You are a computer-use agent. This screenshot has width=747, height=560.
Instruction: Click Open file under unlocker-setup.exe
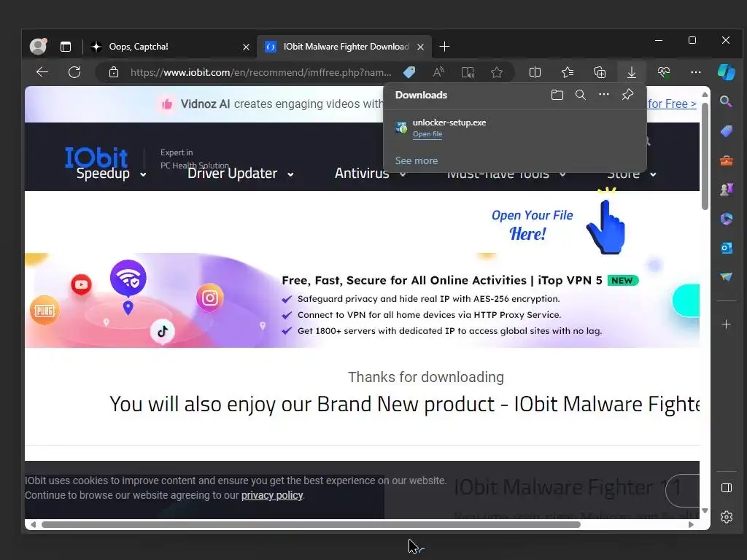click(x=427, y=134)
